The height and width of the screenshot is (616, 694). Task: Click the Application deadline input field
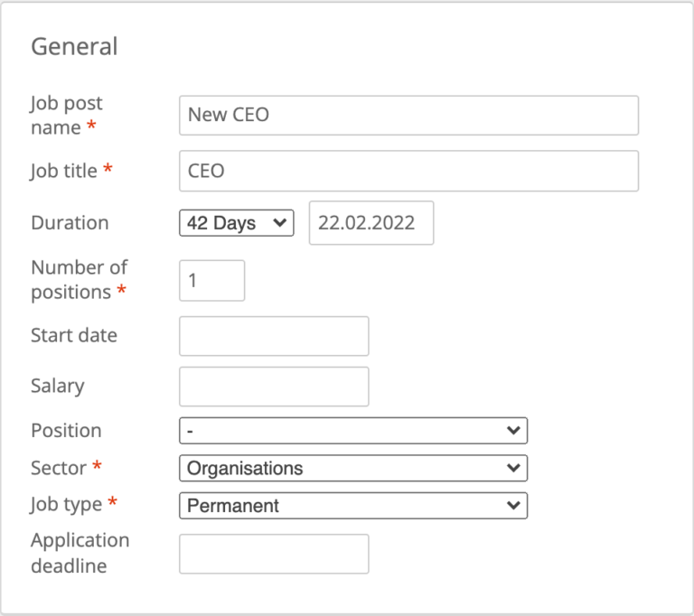click(x=274, y=554)
